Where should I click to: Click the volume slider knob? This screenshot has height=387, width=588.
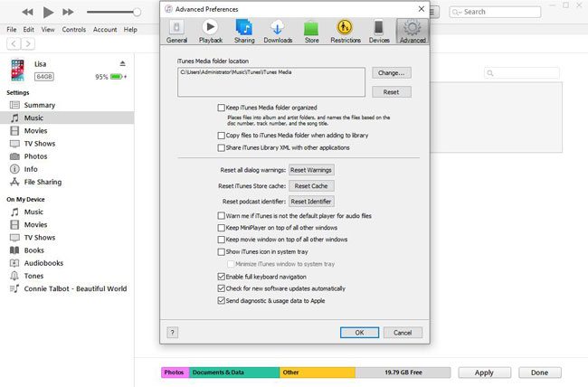pos(138,12)
